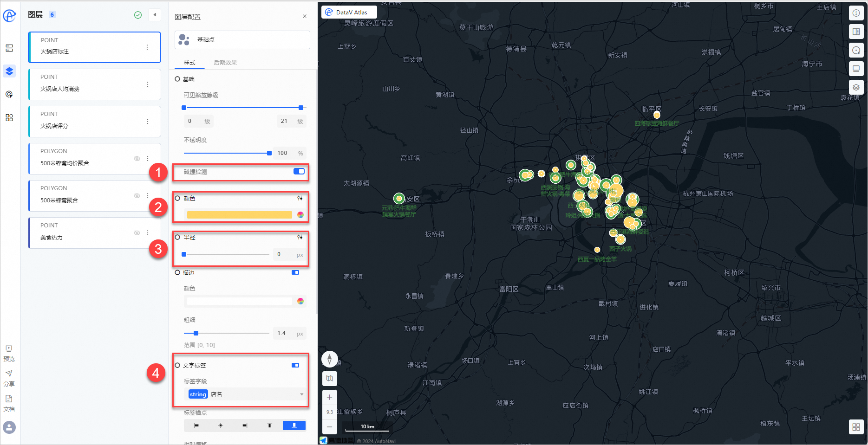Open the 标签字段 店名 dropdown
The height and width of the screenshot is (445, 868).
point(245,394)
